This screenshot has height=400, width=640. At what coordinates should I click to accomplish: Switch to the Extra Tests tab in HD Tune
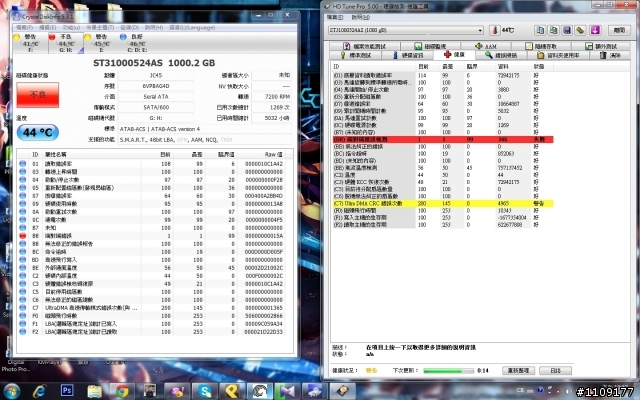tap(600, 46)
